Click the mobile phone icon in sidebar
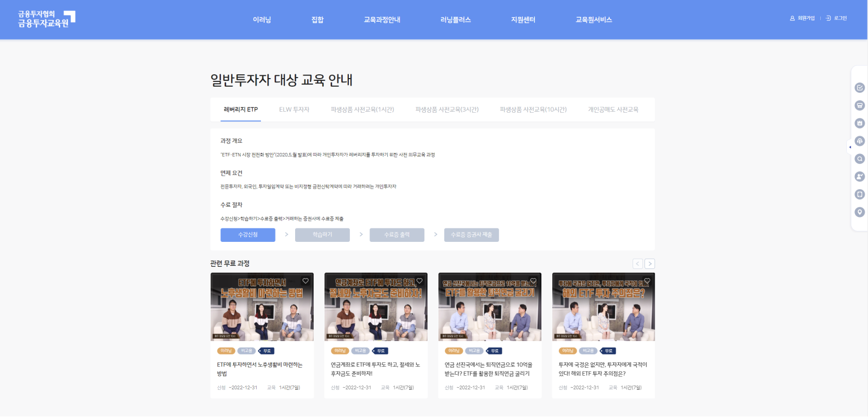Image resolution: width=868 pixels, height=417 pixels. pyautogui.click(x=859, y=194)
